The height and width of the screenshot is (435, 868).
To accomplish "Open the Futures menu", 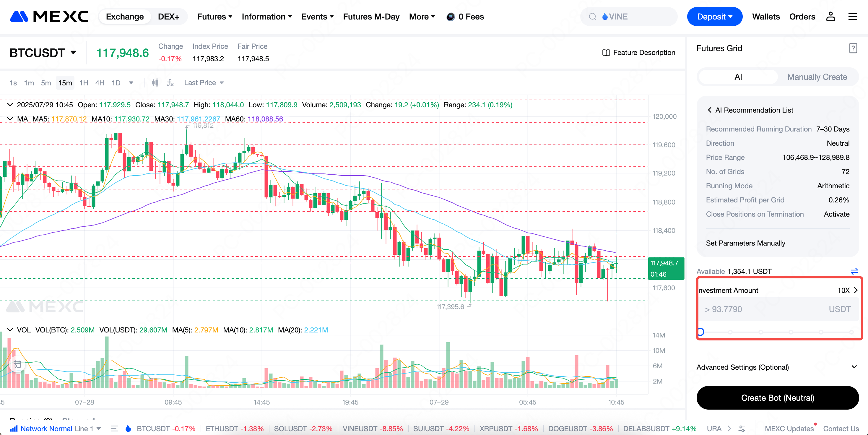I will [214, 17].
